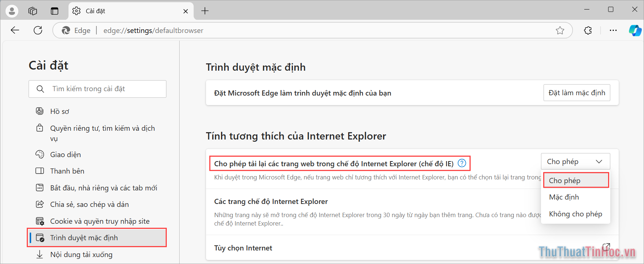Collapse the Cho phép dropdown box

pyautogui.click(x=575, y=161)
